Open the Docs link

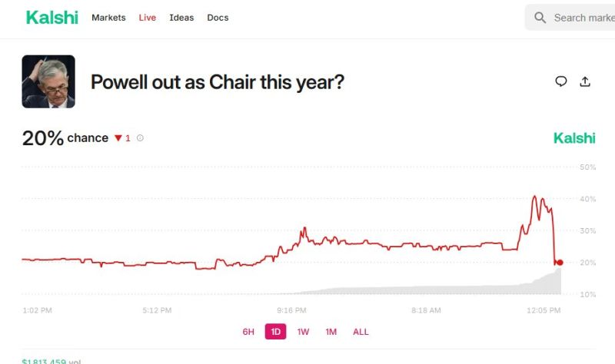pyautogui.click(x=218, y=18)
